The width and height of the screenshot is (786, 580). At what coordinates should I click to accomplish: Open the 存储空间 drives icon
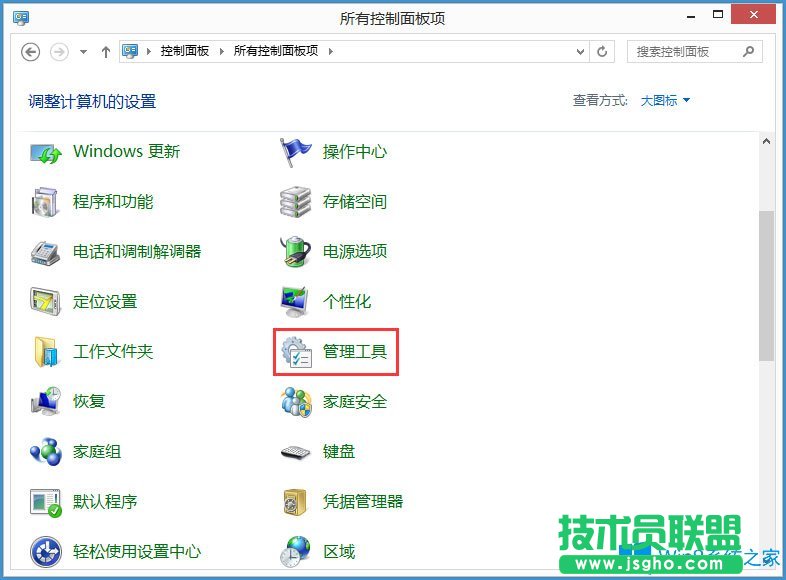(295, 202)
